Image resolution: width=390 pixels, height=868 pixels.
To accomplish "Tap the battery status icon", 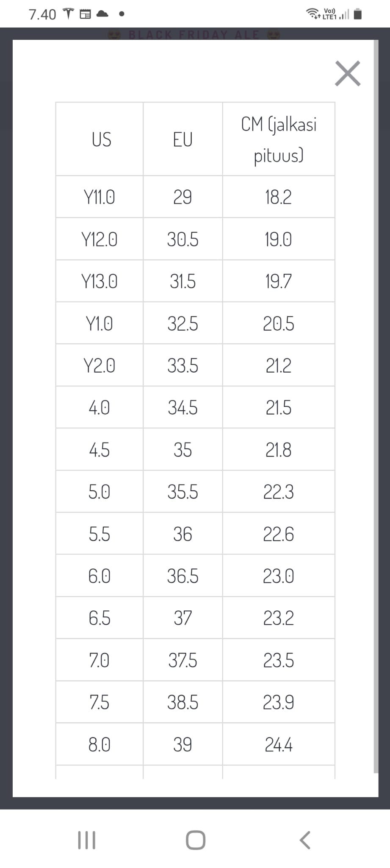I will tap(358, 14).
